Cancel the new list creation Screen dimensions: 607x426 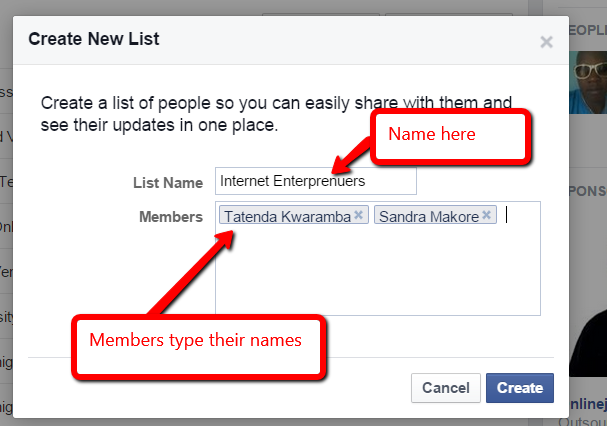(446, 388)
